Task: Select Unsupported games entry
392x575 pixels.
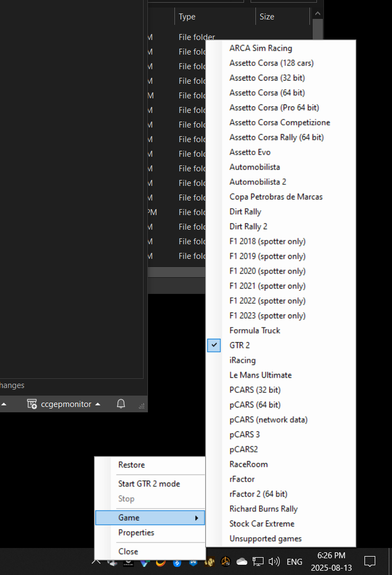Action: [x=281, y=539]
